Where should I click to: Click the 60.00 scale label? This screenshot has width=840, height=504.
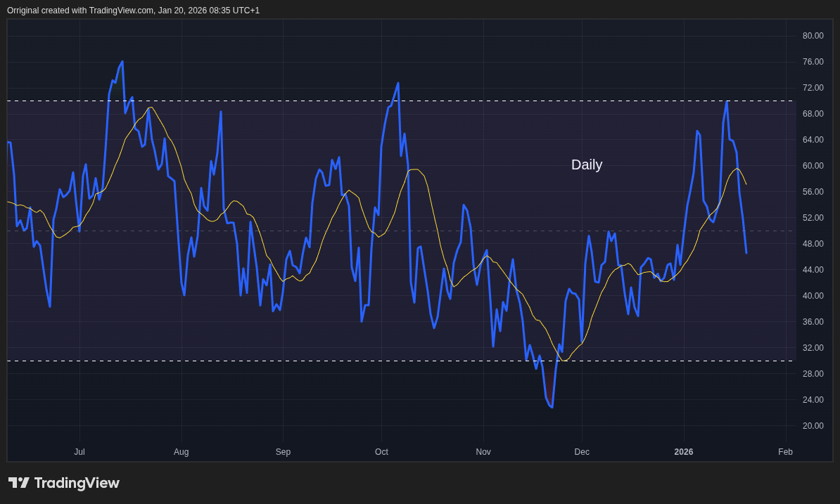[813, 166]
